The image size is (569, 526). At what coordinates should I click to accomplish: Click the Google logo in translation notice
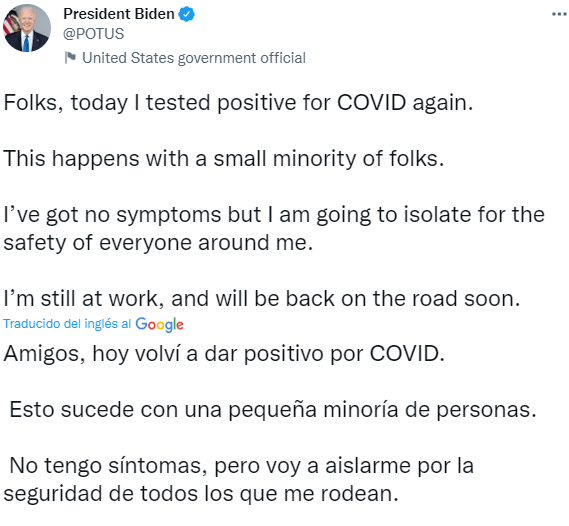[x=159, y=324]
